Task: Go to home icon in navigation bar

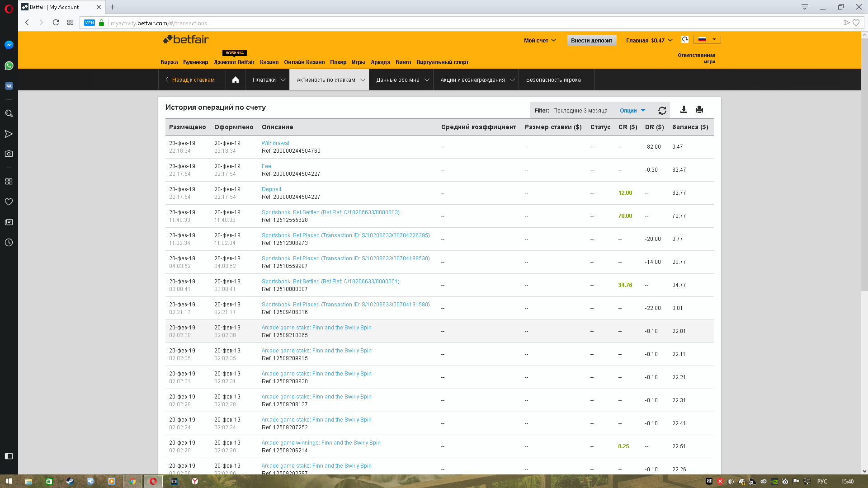Action: tap(236, 80)
